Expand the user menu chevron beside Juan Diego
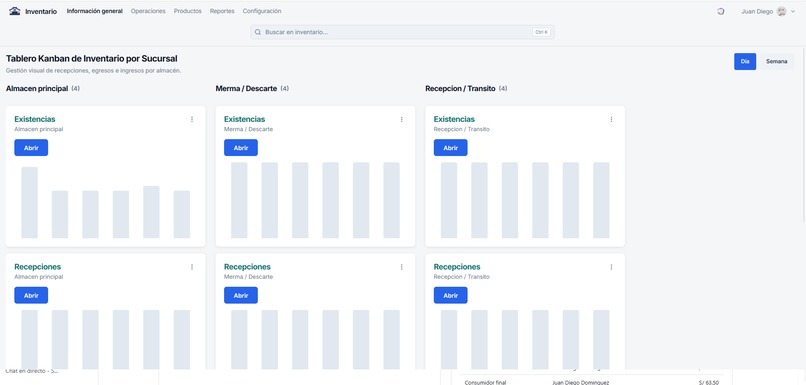 click(793, 11)
